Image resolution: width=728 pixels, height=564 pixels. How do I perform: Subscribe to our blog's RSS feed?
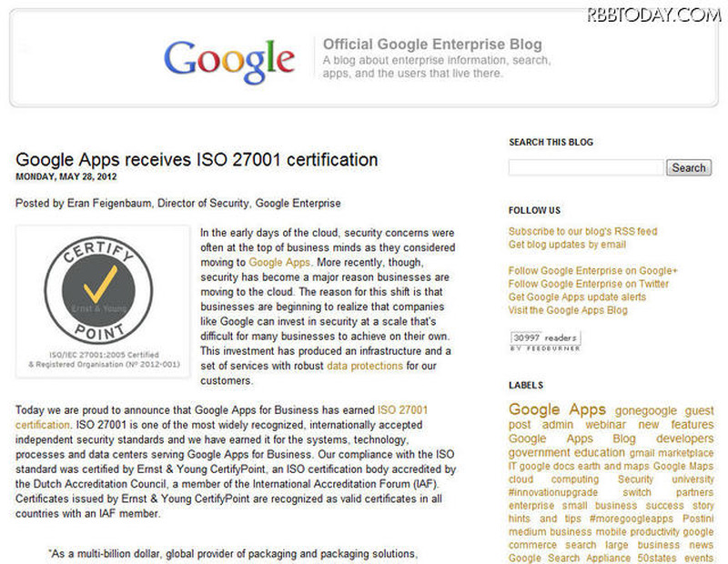tap(582, 231)
